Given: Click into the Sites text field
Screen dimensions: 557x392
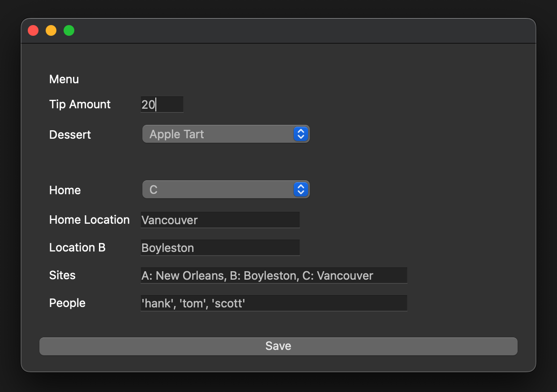Looking at the screenshot, I should click(274, 276).
